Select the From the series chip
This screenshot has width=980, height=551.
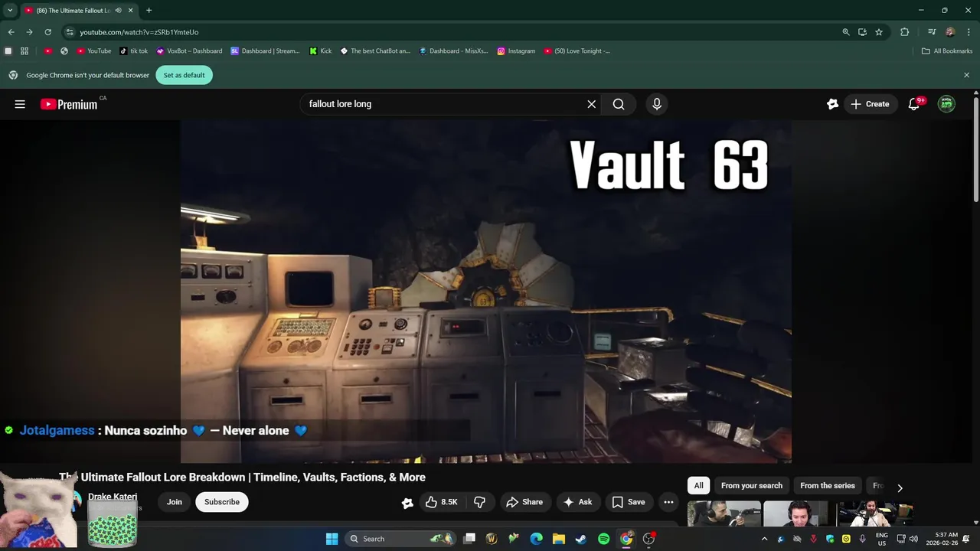pyautogui.click(x=828, y=486)
